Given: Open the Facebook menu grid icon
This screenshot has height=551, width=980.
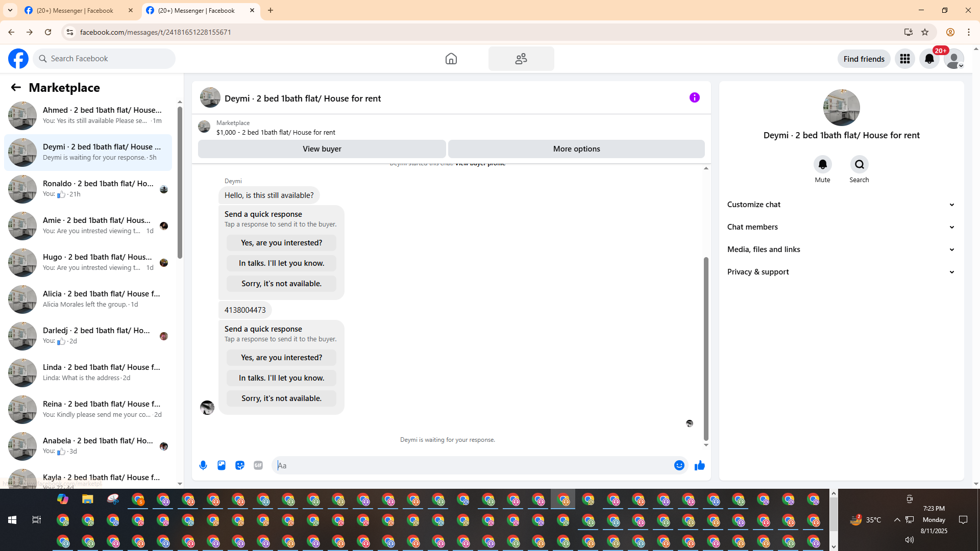Looking at the screenshot, I should [904, 59].
